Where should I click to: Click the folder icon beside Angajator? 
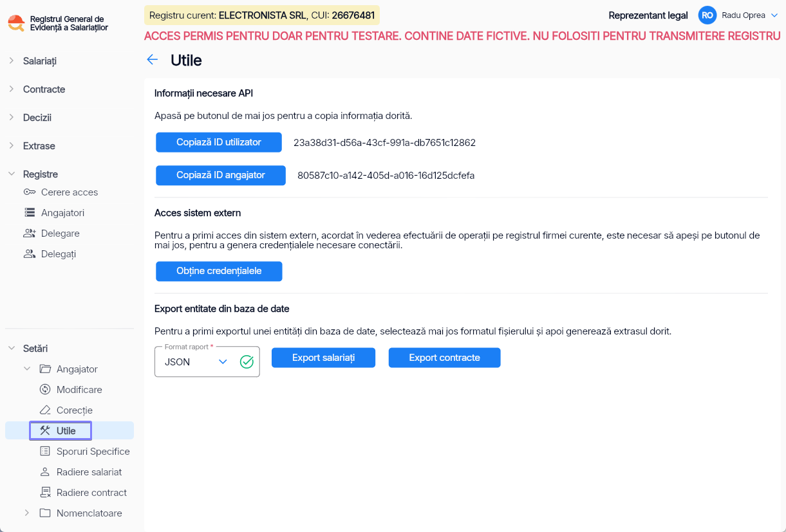(x=45, y=369)
